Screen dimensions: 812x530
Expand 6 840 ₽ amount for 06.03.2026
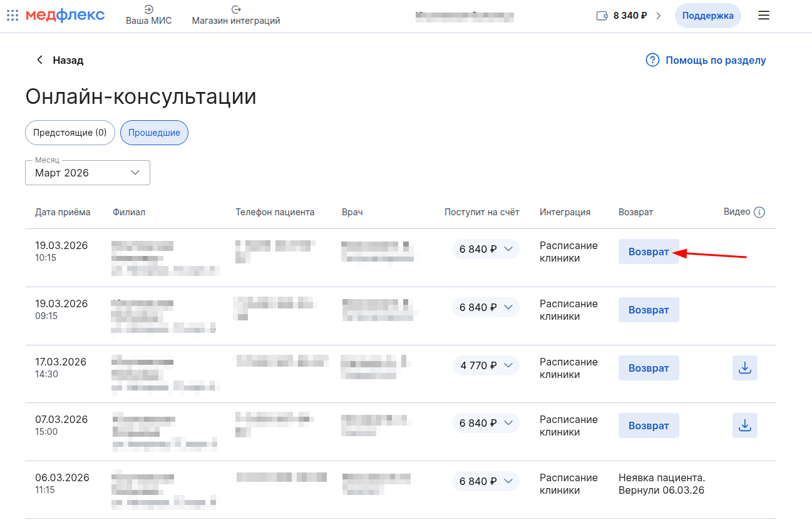[486, 481]
